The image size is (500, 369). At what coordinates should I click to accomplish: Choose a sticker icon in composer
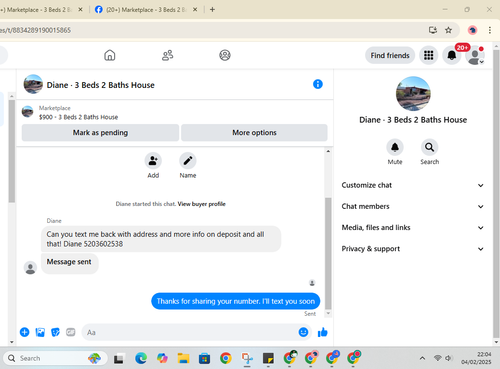[x=55, y=332]
